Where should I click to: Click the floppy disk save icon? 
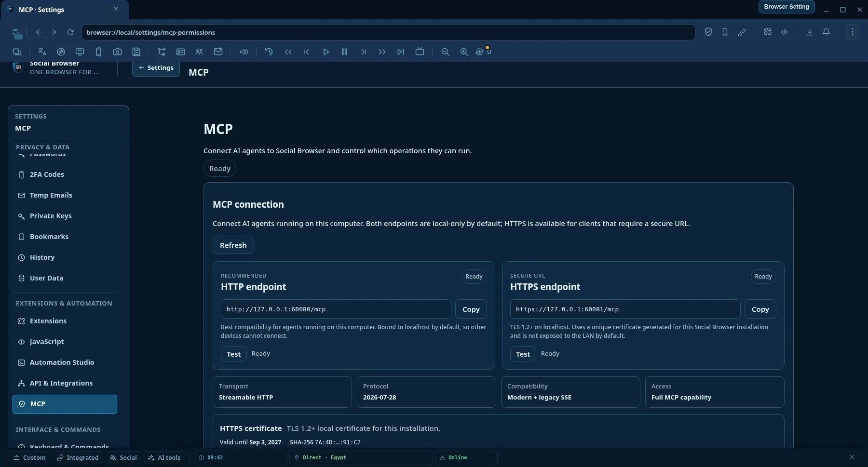[136, 52]
